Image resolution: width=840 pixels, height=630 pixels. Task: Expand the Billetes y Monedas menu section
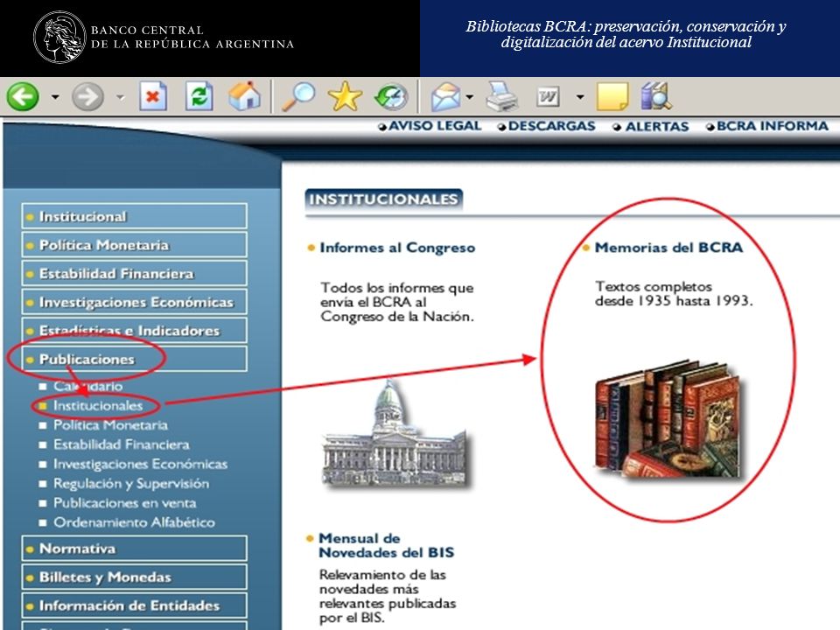tap(135, 577)
